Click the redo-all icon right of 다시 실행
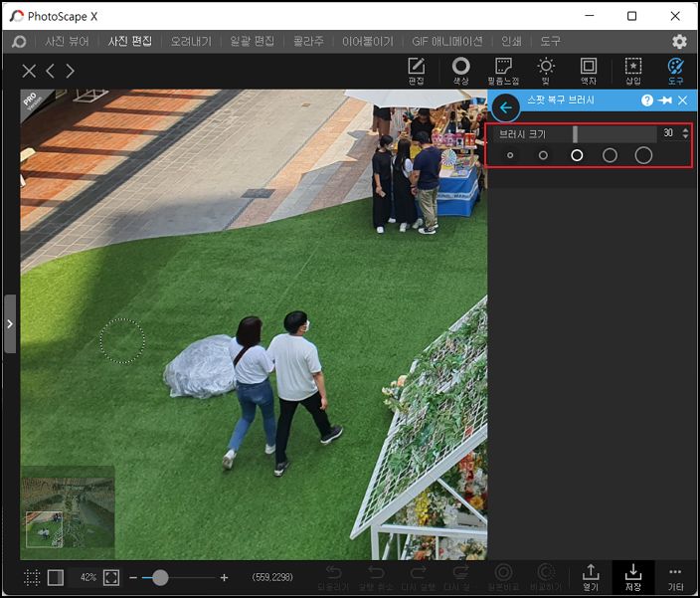 (x=460, y=577)
